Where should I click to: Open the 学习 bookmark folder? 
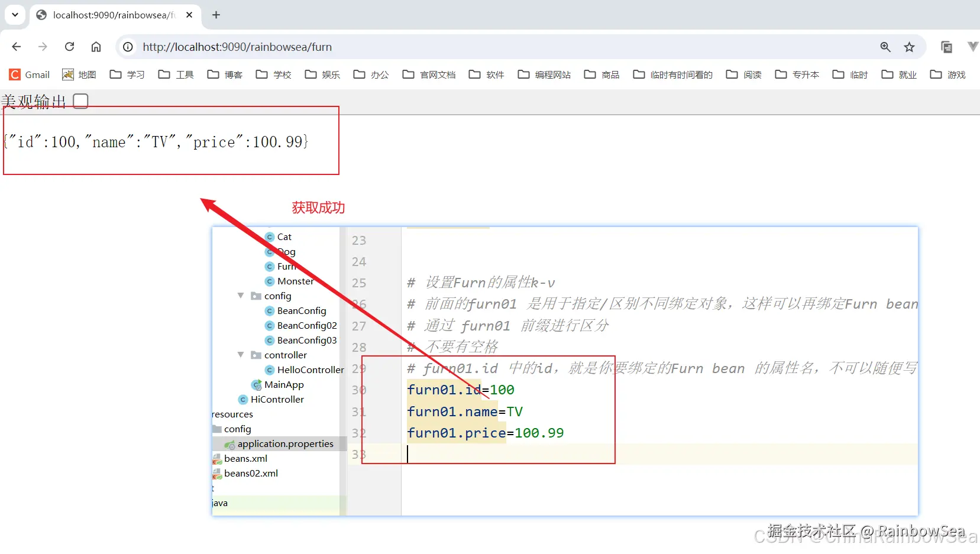click(127, 74)
